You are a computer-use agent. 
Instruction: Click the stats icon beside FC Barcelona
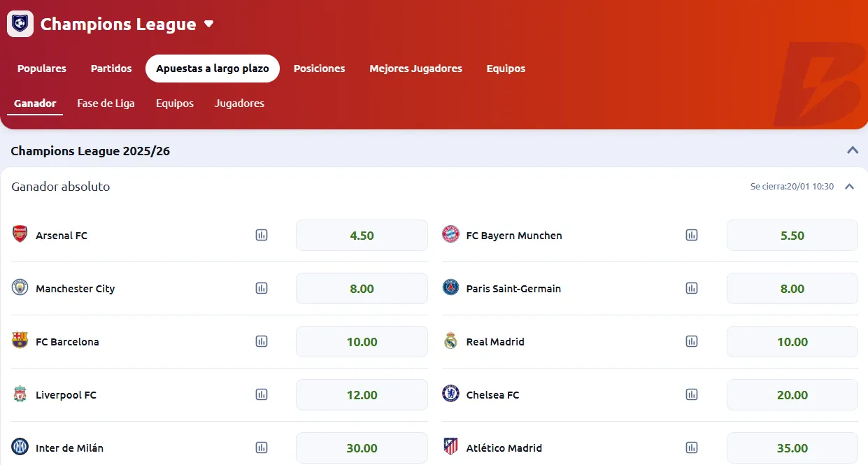262,341
